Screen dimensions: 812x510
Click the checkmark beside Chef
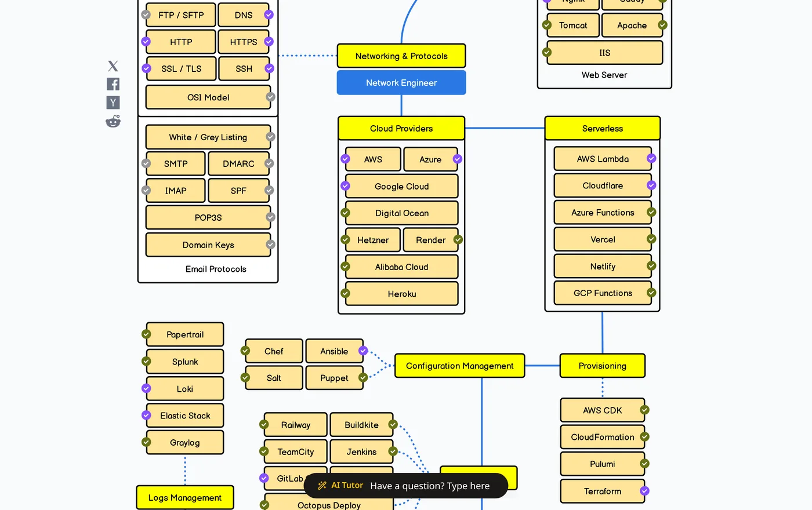(x=245, y=351)
